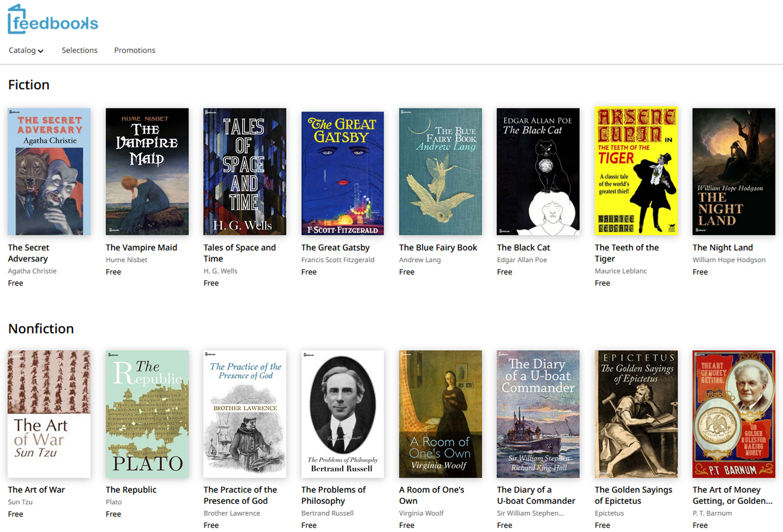Click author Sun Tzu
Image resolution: width=783 pixels, height=532 pixels.
[22, 502]
